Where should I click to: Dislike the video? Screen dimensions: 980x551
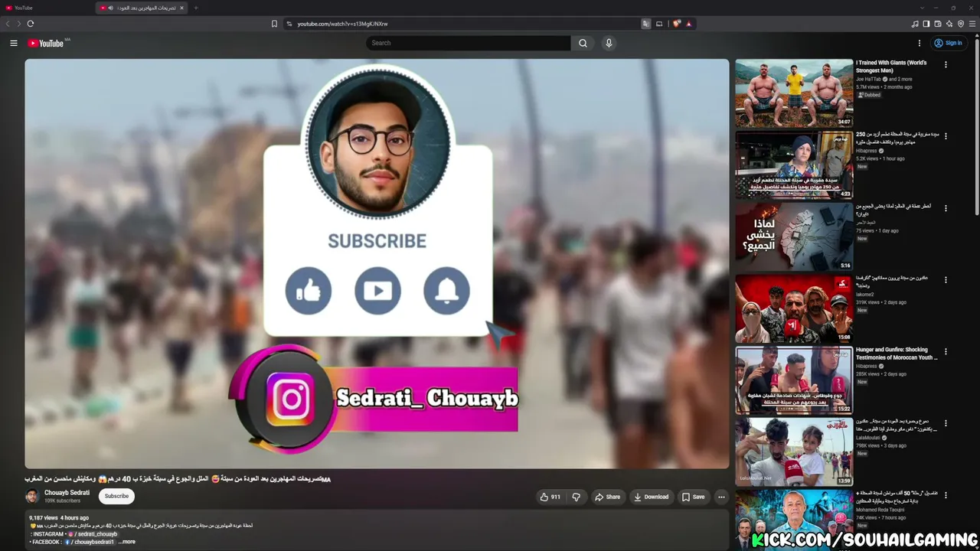pyautogui.click(x=577, y=497)
